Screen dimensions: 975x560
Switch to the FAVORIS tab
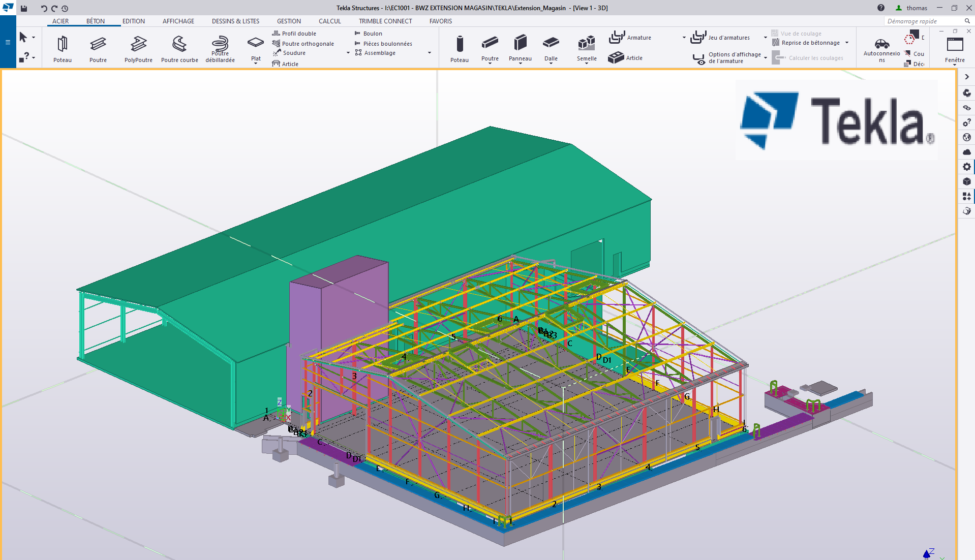tap(441, 21)
